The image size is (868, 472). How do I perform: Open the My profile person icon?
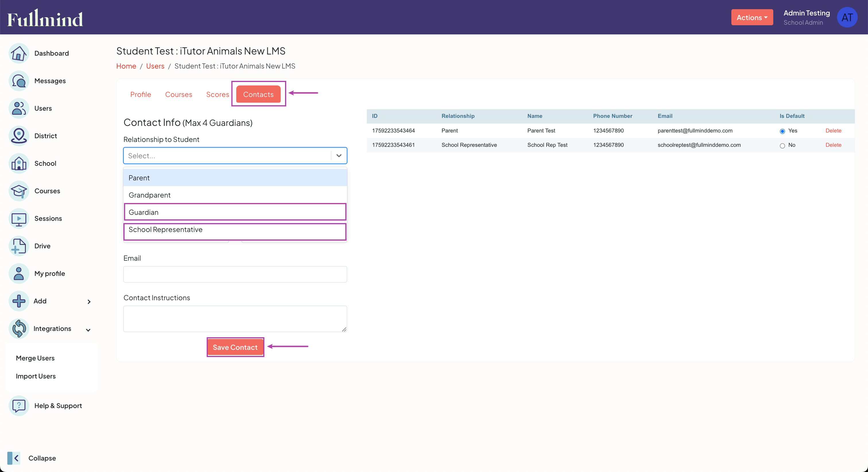click(19, 273)
